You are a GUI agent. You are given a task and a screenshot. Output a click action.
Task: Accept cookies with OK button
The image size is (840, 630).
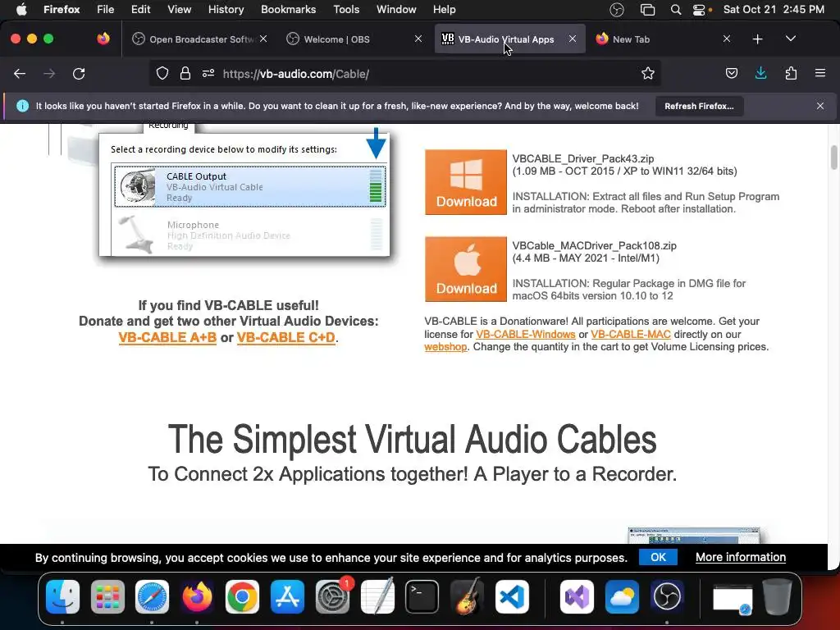[658, 557]
